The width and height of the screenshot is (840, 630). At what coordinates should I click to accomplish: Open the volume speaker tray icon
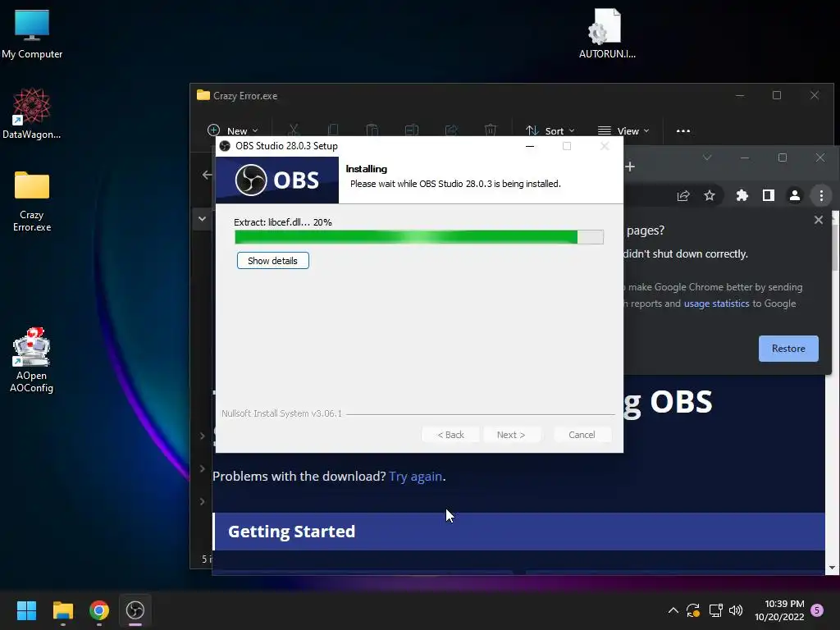click(x=736, y=610)
